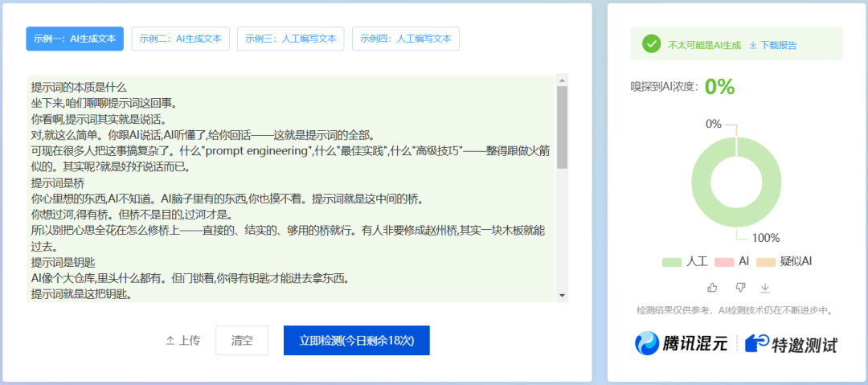Click the thumbs-up feedback icon

click(x=712, y=287)
